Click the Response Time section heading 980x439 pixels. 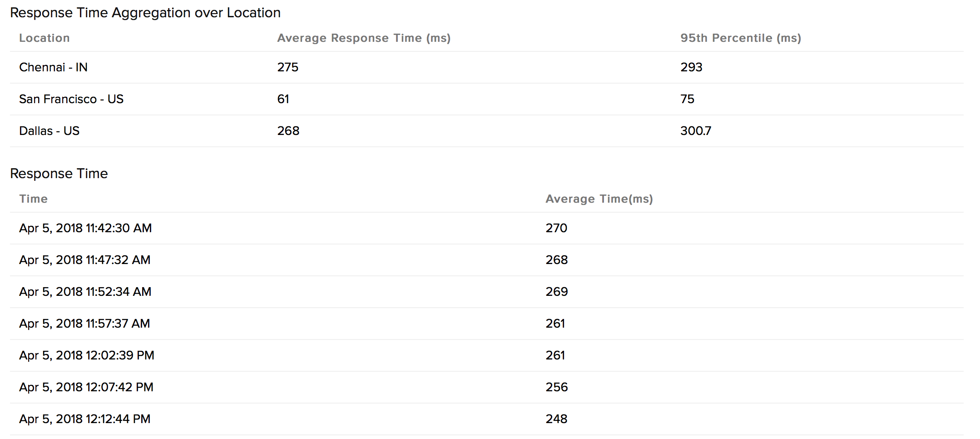click(x=59, y=174)
